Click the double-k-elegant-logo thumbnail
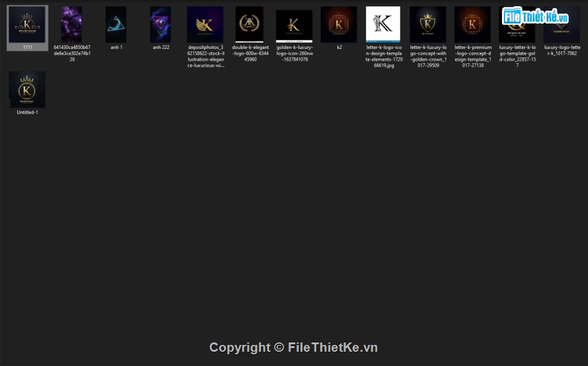Screen dimensions: 588x366 click(250, 24)
